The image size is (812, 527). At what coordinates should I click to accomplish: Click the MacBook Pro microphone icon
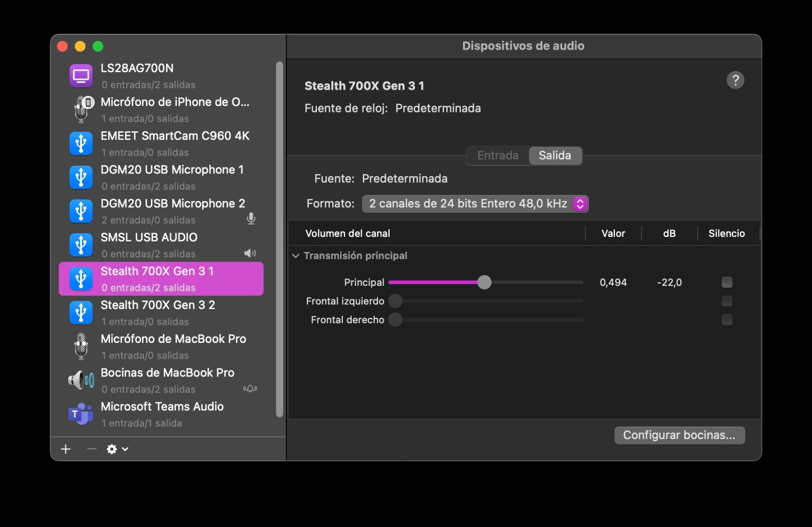81,347
